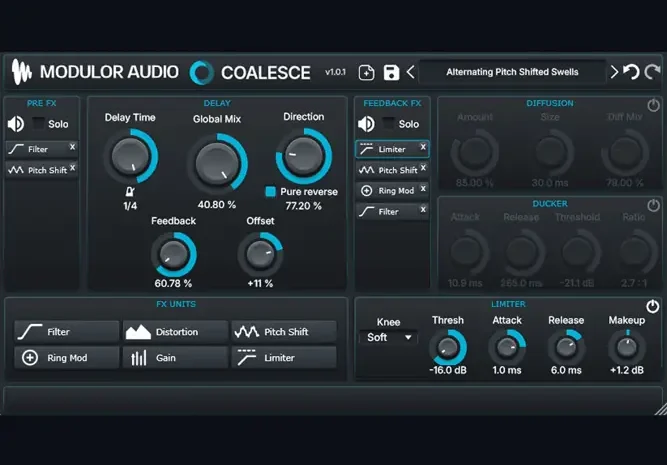Viewport: 667px width, 465px height.
Task: Click the Ducker Attack knob
Action: [x=466, y=252]
